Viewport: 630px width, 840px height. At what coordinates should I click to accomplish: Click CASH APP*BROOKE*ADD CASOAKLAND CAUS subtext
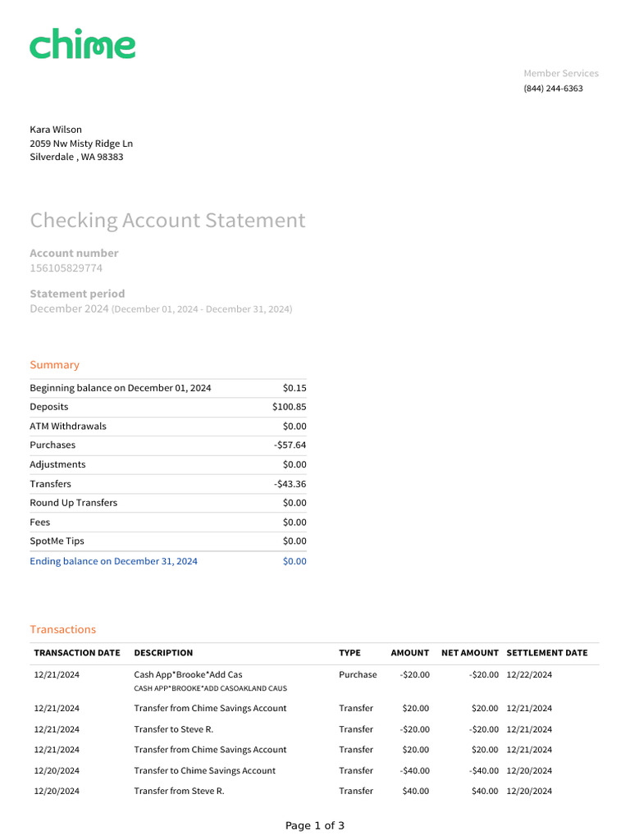coord(211,688)
